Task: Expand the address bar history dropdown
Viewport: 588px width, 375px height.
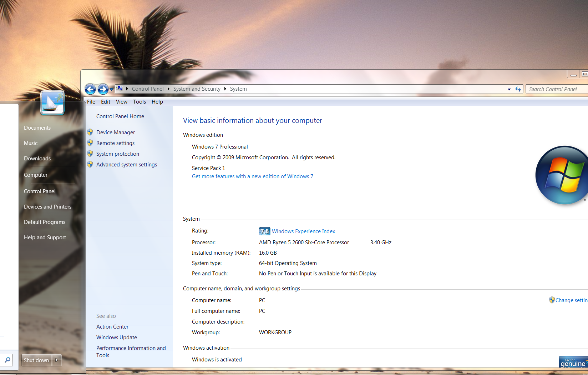Action: pyautogui.click(x=509, y=89)
